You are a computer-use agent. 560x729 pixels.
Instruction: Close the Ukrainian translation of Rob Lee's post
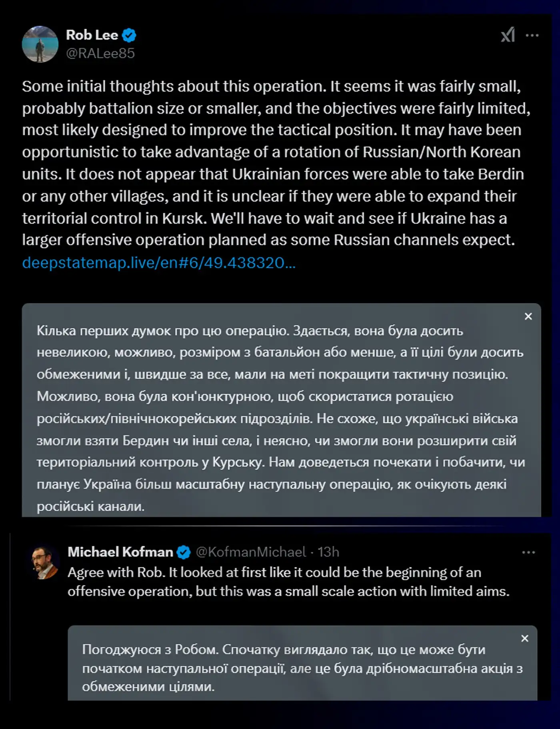point(528,317)
